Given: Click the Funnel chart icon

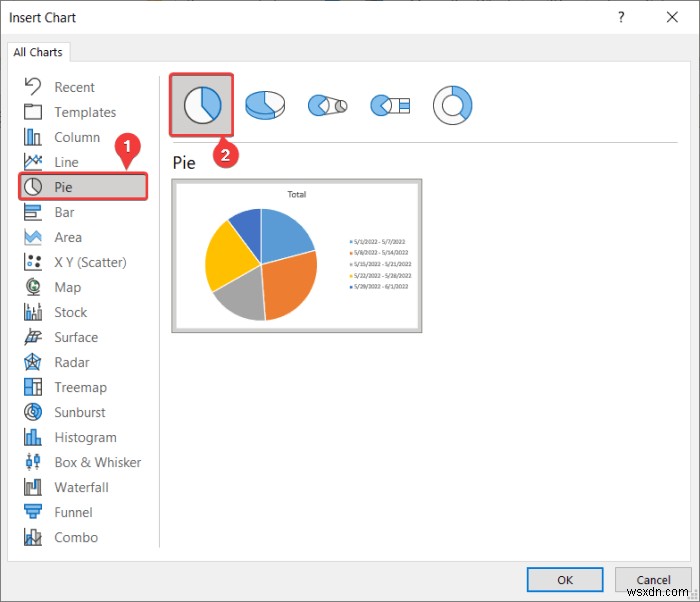Looking at the screenshot, I should coord(33,512).
